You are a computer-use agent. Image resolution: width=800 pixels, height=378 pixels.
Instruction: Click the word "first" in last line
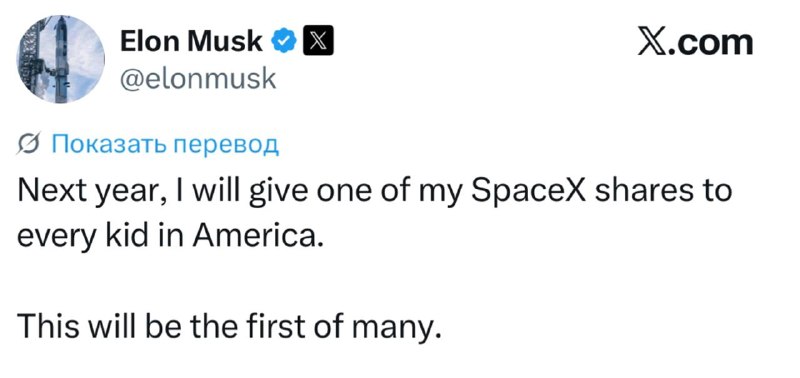[279, 325]
